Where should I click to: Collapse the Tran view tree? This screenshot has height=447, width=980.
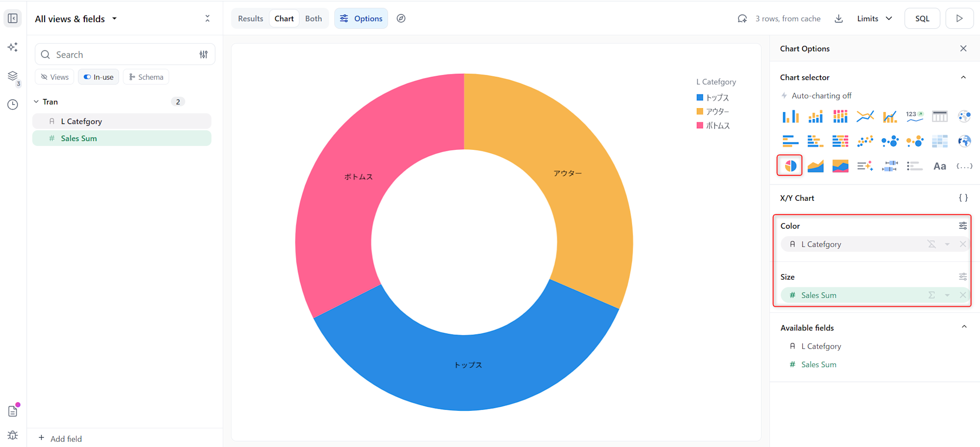(36, 102)
